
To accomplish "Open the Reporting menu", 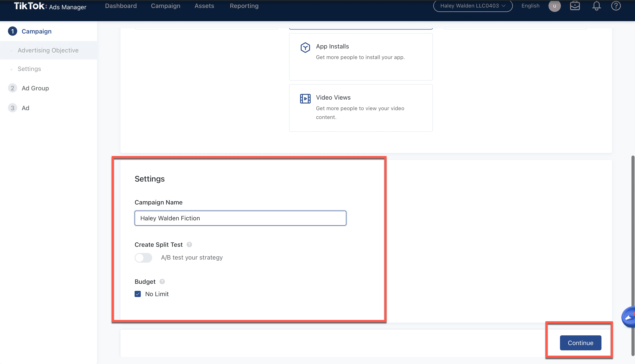I will (x=244, y=6).
